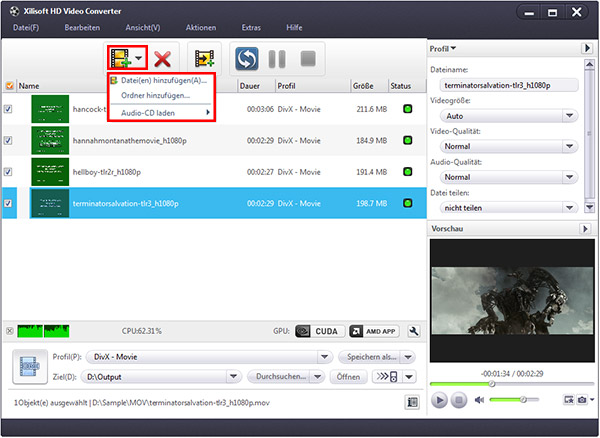Click status indicator for terminatorsalvation row
Viewport: 600px width, 438px height.
408,203
